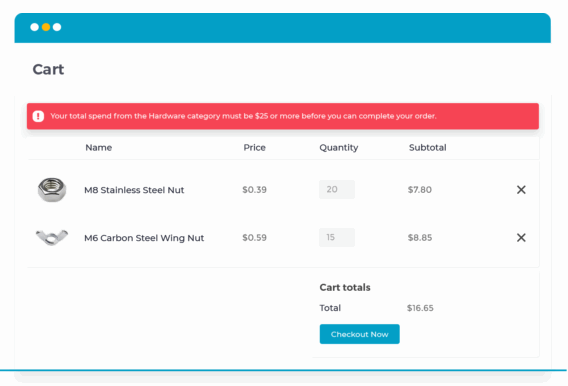The image size is (568, 386).
Task: Select the quantity field showing 15
Action: click(337, 238)
